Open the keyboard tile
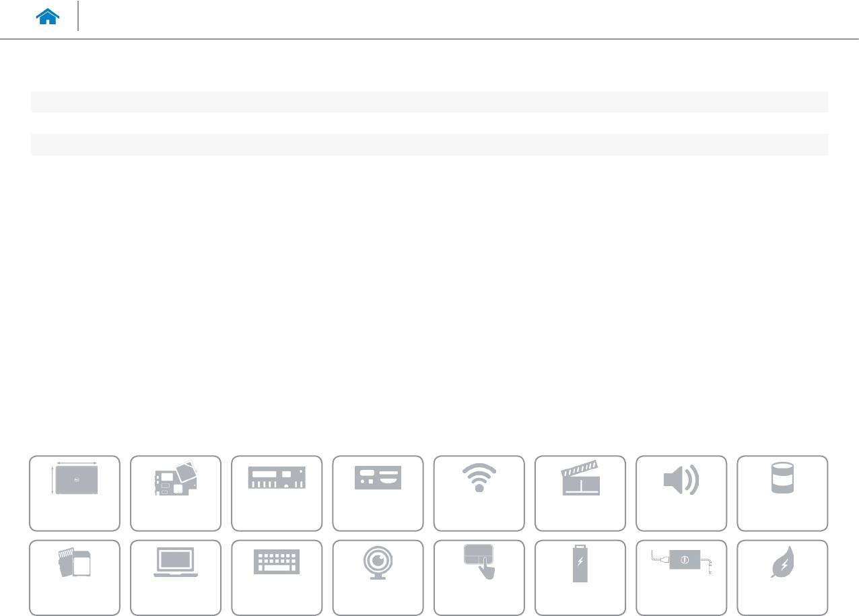 coord(277,578)
